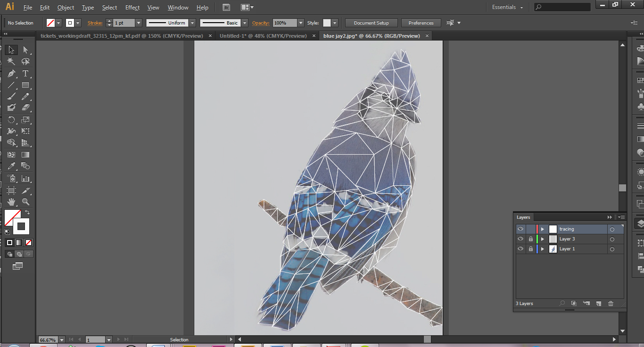Hide the tracing layer
644x347 pixels.
[x=520, y=229]
